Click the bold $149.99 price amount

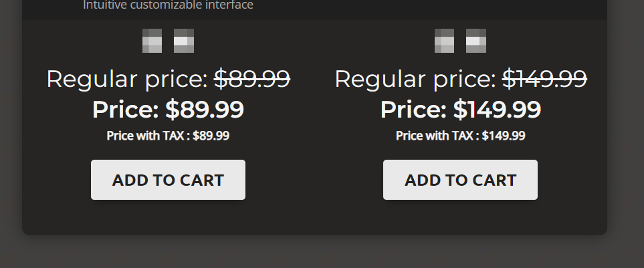(x=497, y=110)
